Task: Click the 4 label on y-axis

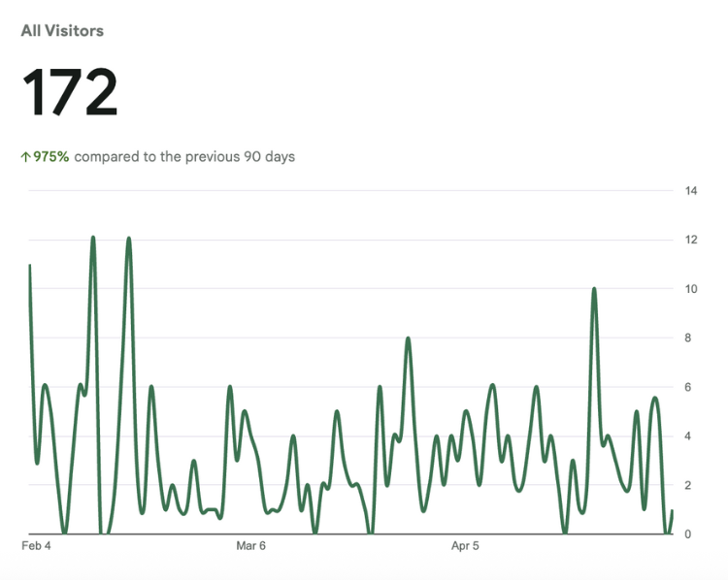Action: tap(689, 436)
